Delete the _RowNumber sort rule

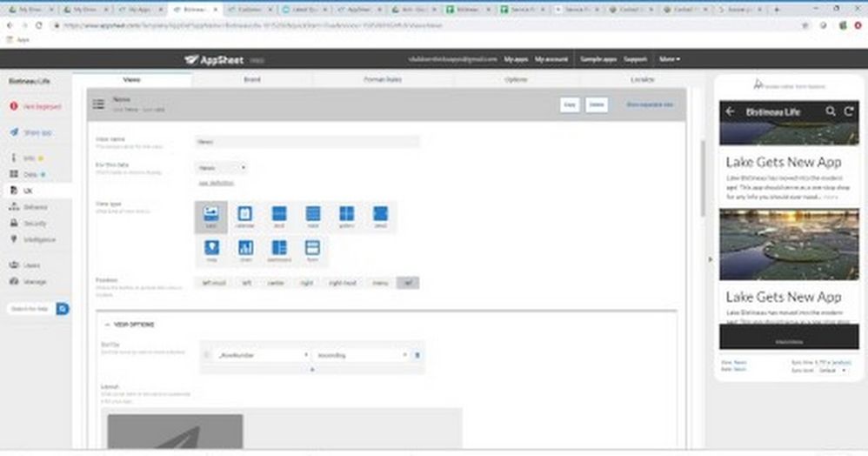pyautogui.click(x=417, y=355)
